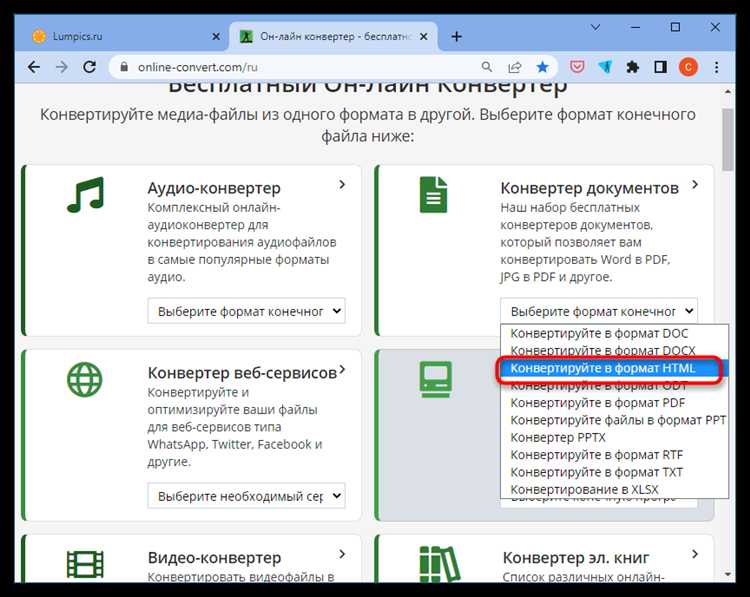Open the Аудио-конвертер heading link
Screen dimensions: 750x597
214,188
